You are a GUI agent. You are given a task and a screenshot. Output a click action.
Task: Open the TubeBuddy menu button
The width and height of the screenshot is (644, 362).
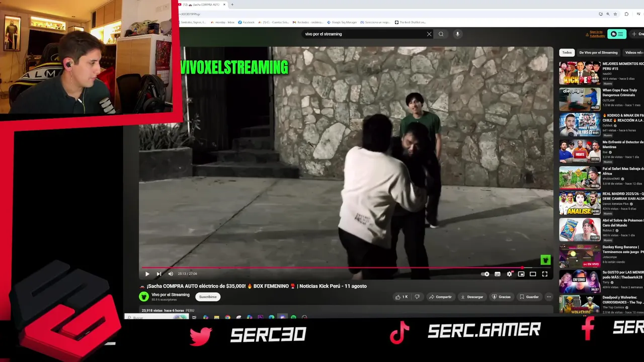[x=617, y=34]
